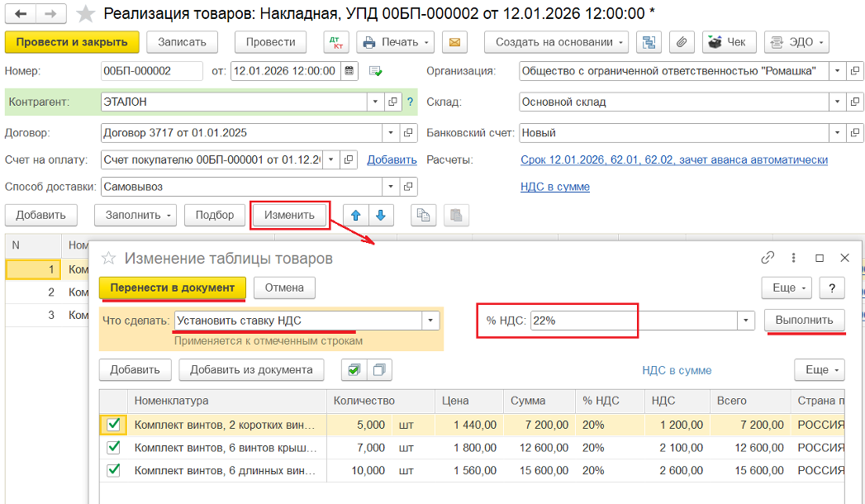Click the Выполнить button
The image size is (865, 504).
[x=805, y=321]
